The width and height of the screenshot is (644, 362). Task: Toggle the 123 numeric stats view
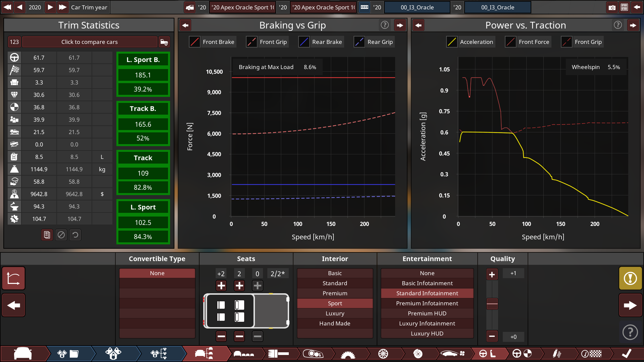(x=14, y=42)
